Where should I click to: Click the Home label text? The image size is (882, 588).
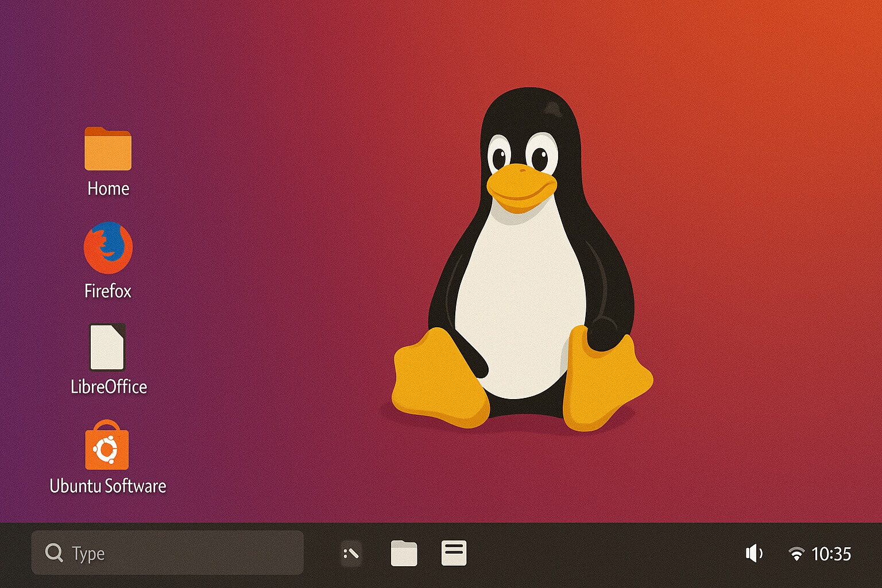(x=107, y=188)
